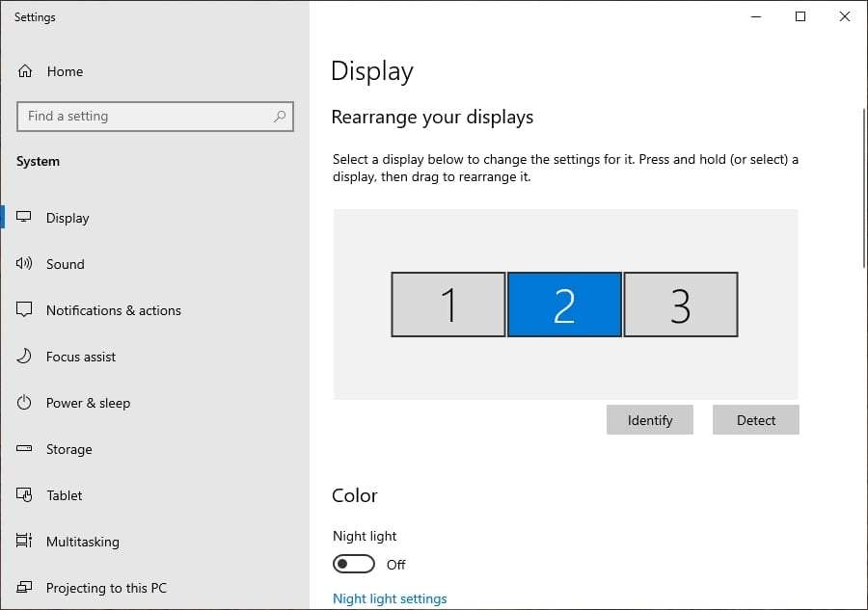
Task: Click the Detect button
Action: (x=755, y=419)
